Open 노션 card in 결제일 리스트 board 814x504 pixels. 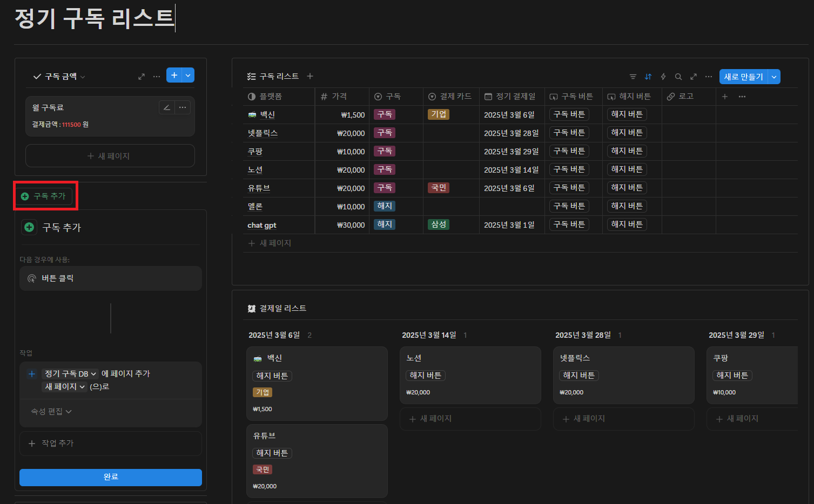470,376
